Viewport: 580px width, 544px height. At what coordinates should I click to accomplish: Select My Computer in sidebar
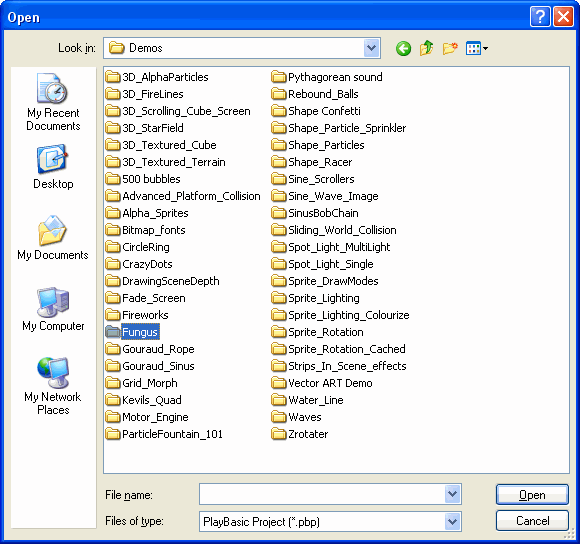pyautogui.click(x=53, y=309)
